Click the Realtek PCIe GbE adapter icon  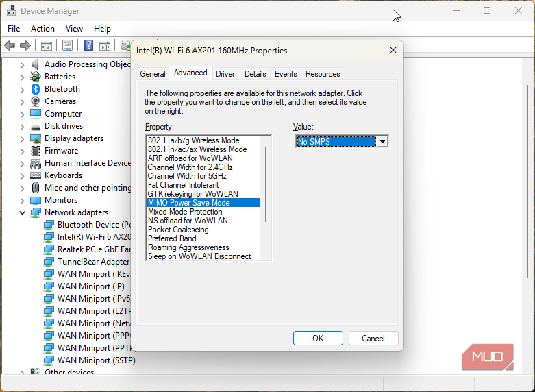coord(49,249)
